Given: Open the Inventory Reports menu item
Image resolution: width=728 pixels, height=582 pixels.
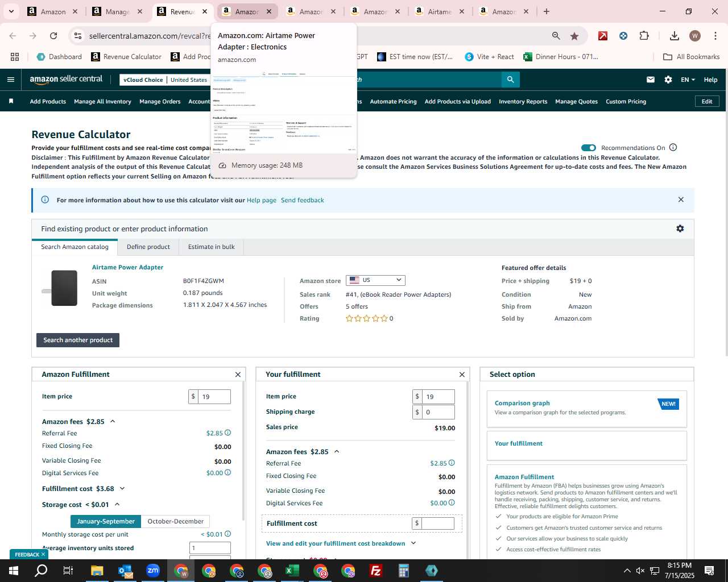Looking at the screenshot, I should pos(523,102).
